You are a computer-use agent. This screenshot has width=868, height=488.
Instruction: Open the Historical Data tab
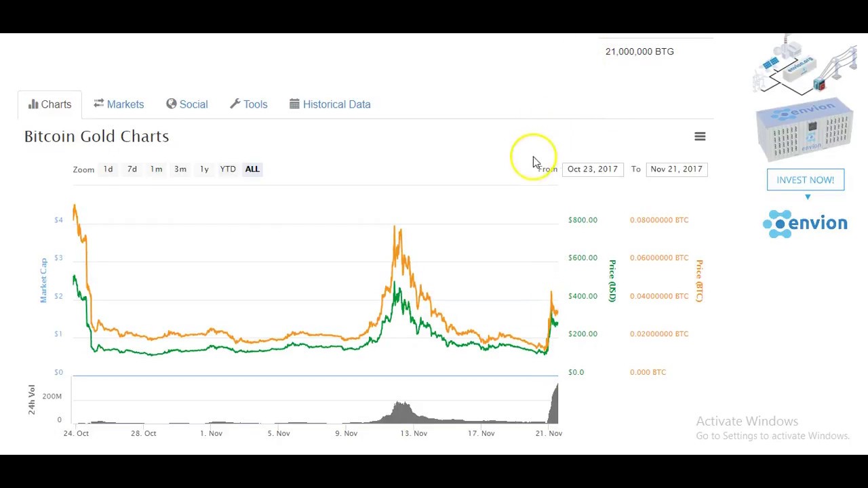[x=330, y=104]
